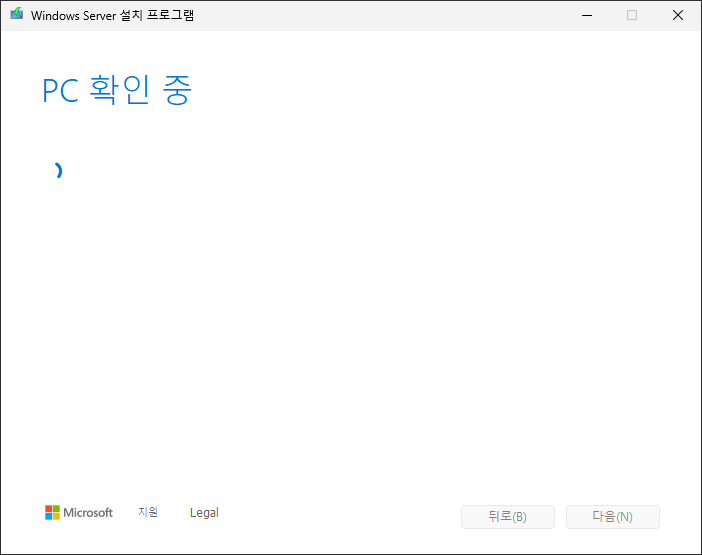702x555 pixels.
Task: Open the Legal link
Action: tap(204, 512)
